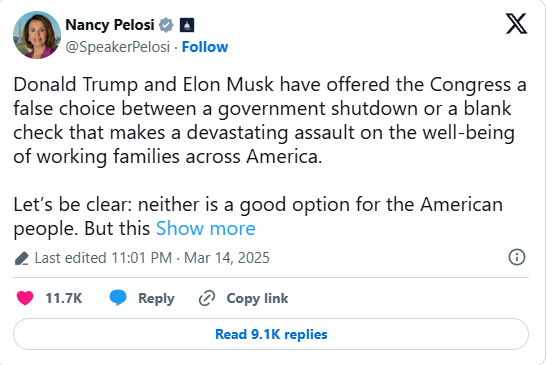Click the Nancy Pelosi display name
Viewport: 547px width, 365px height.
pos(110,25)
